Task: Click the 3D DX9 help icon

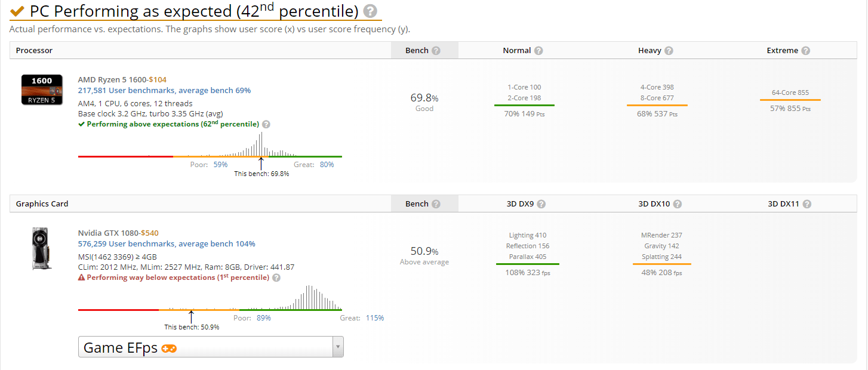Action: pyautogui.click(x=541, y=203)
